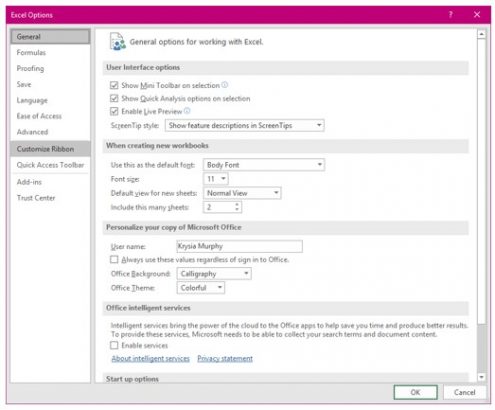This screenshot has height=410, width=495.
Task: Open the default font dropdown showing Body Font
Action: (264, 165)
